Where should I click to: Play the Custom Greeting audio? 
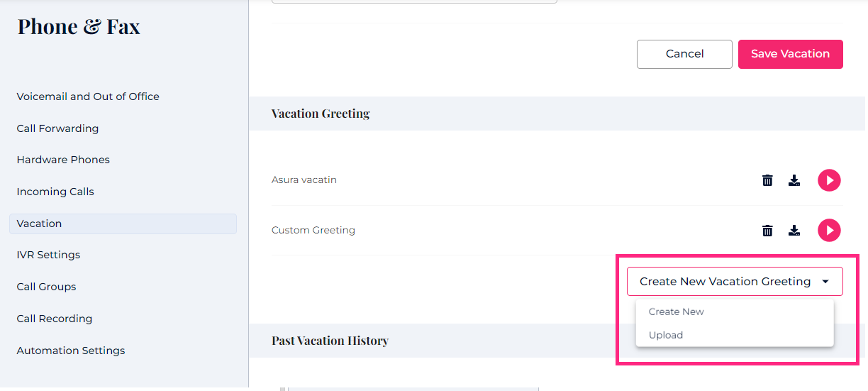[829, 230]
